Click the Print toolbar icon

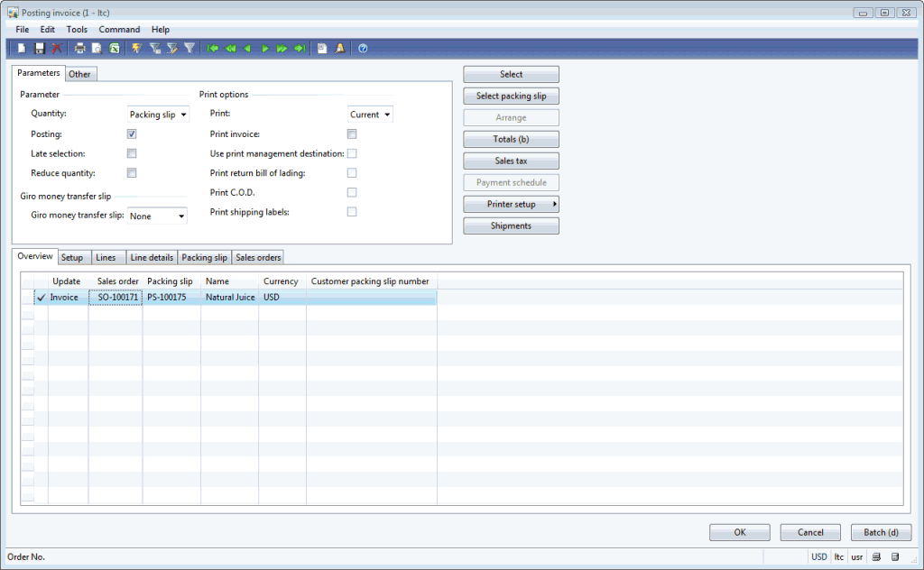79,49
